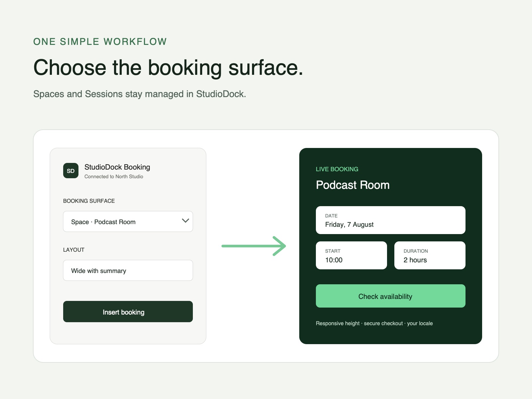The image size is (532, 399).
Task: Select the Start time field 10:00
Action: tap(351, 255)
